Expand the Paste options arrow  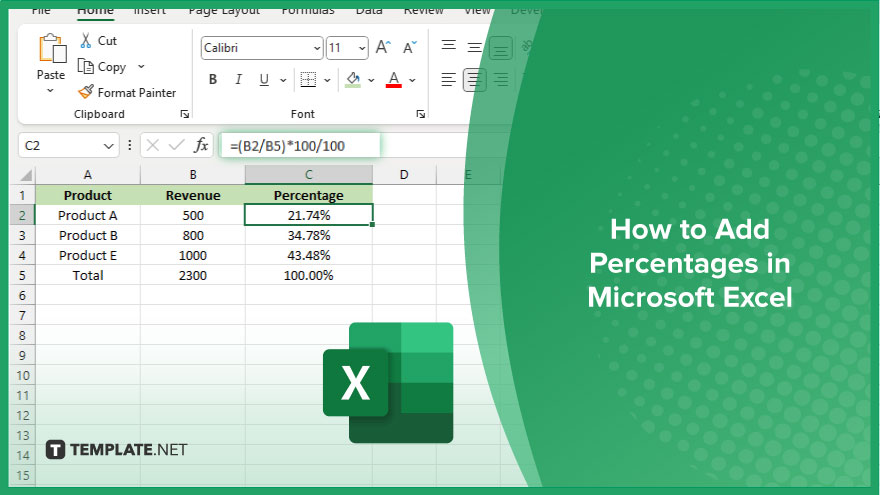click(50, 91)
